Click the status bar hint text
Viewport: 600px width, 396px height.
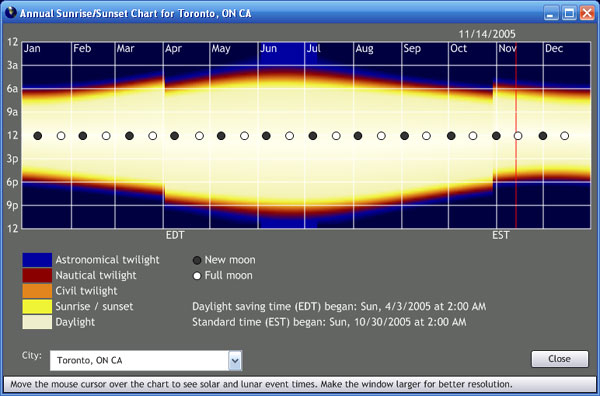click(x=261, y=384)
